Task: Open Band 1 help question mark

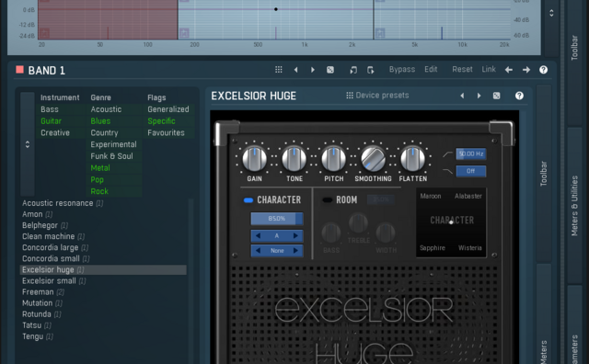Action: (543, 70)
